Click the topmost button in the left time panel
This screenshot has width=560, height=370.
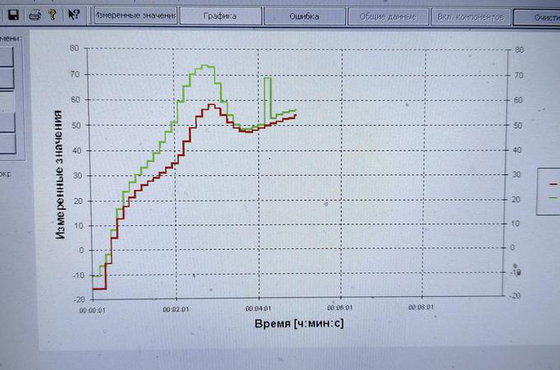tap(6, 57)
